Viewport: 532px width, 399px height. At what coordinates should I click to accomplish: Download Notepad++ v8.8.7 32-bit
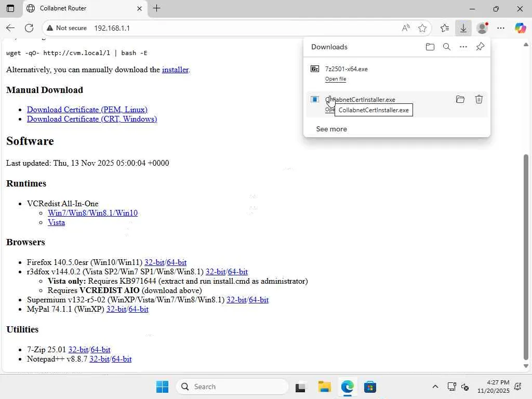click(99, 359)
